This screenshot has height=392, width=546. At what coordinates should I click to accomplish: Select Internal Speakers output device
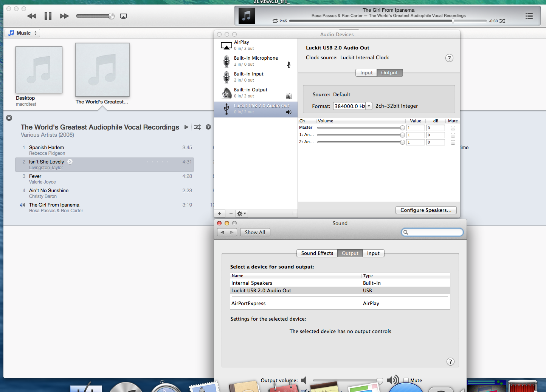pyautogui.click(x=340, y=283)
